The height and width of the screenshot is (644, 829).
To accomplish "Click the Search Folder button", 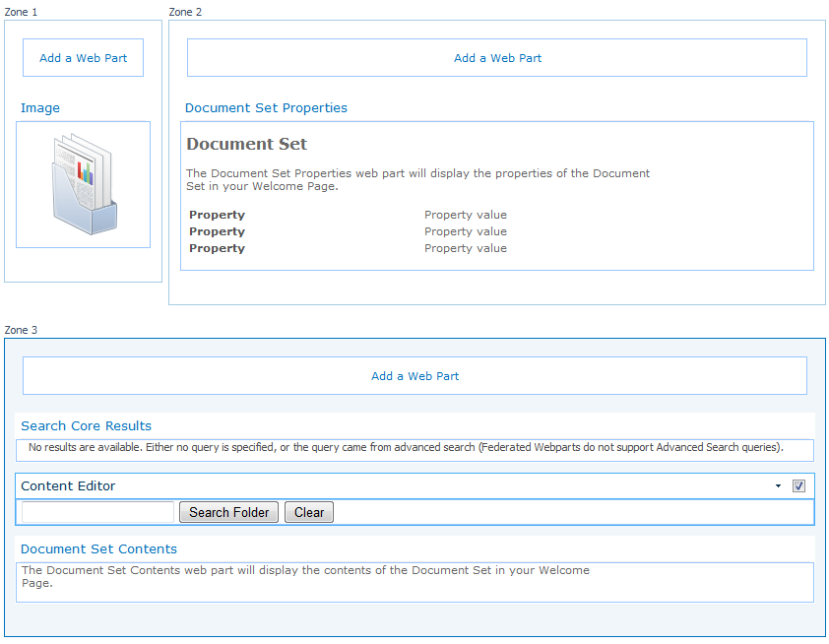I will point(229,512).
